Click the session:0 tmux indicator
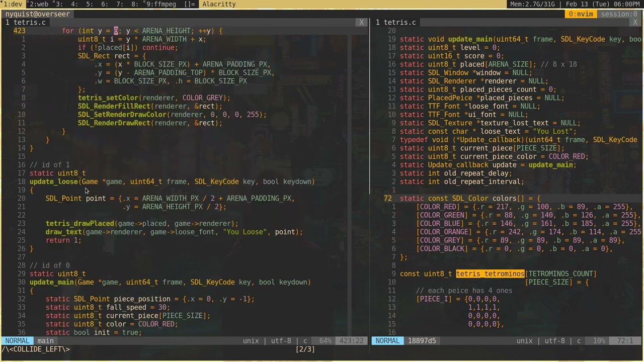The image size is (644, 362). coord(619,14)
